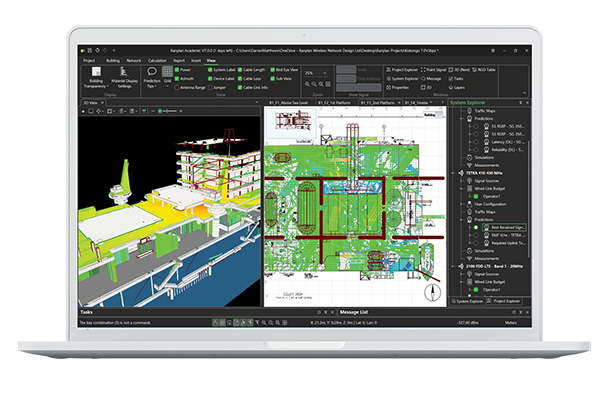Collapse the 2100 FDD-LTE Band 1 node
This screenshot has height=394, width=604.
453,266
